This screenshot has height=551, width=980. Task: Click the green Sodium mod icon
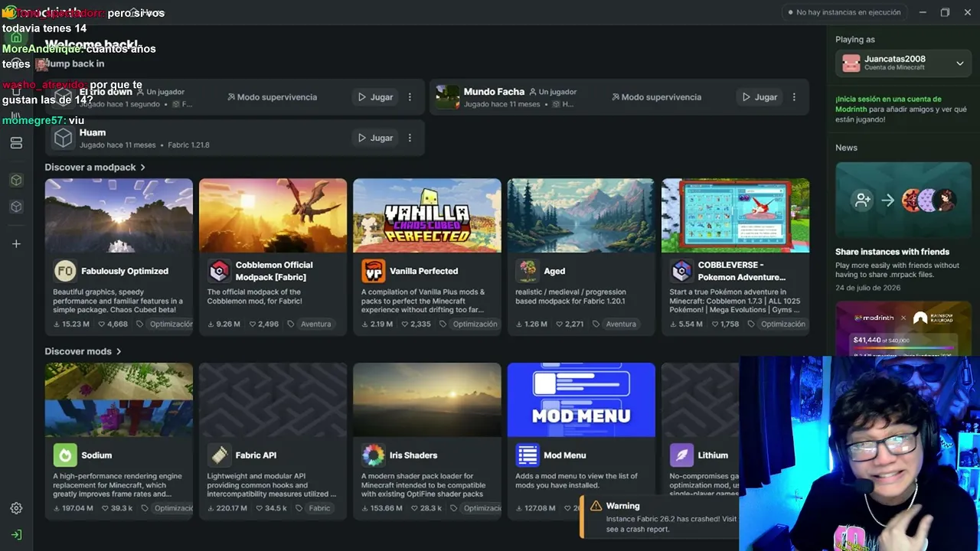click(x=64, y=455)
